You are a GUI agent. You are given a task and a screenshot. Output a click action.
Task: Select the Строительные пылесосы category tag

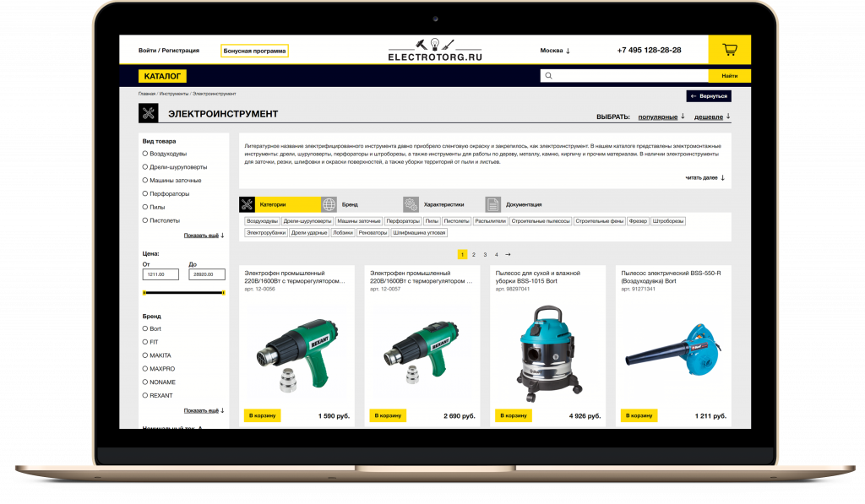541,221
